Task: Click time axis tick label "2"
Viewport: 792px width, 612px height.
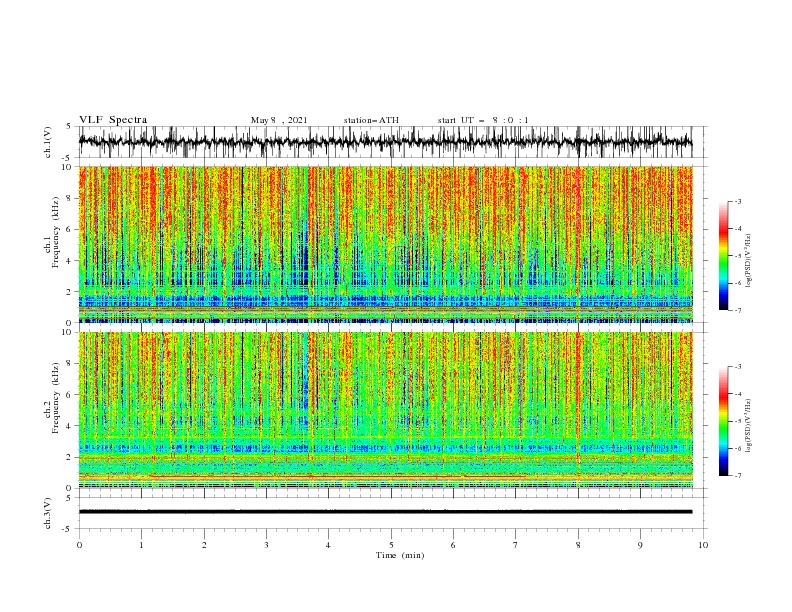Action: click(x=204, y=545)
